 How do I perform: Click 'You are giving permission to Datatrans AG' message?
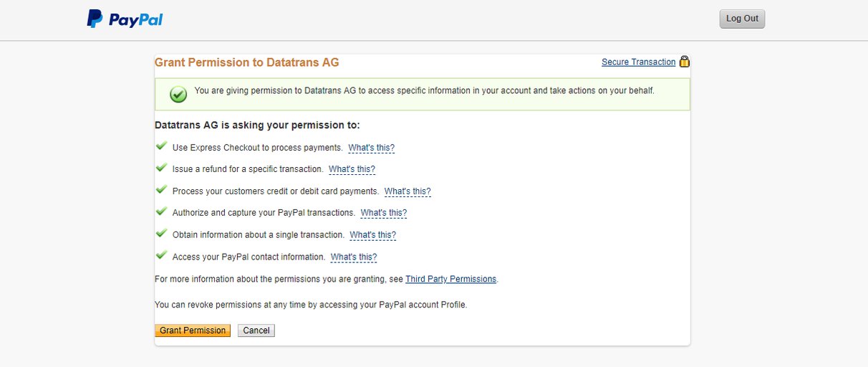425,91
